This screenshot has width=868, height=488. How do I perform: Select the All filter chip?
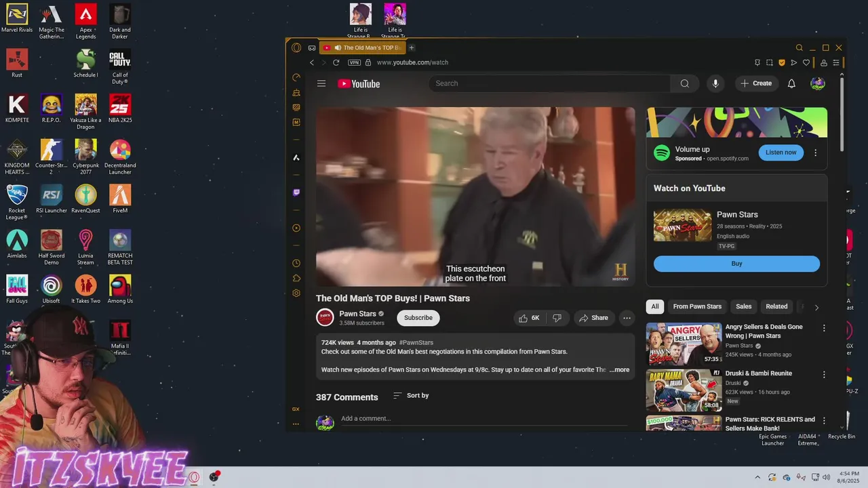tap(655, 306)
